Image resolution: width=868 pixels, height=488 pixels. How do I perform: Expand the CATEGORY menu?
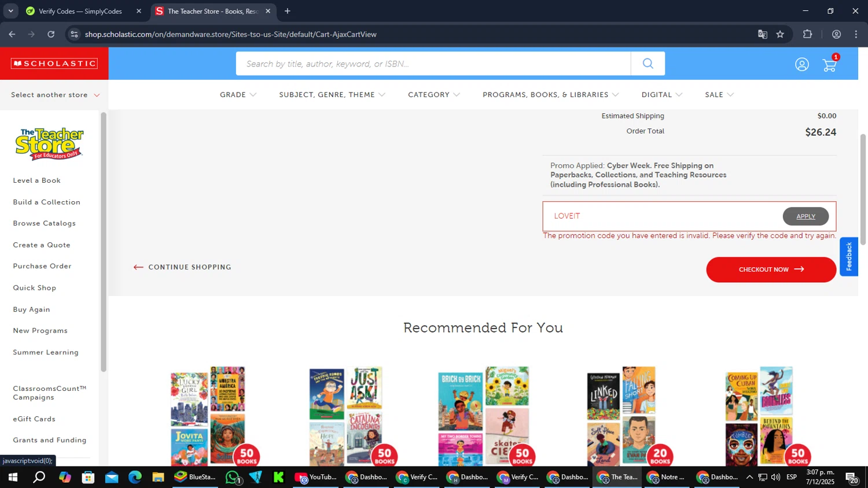point(434,95)
